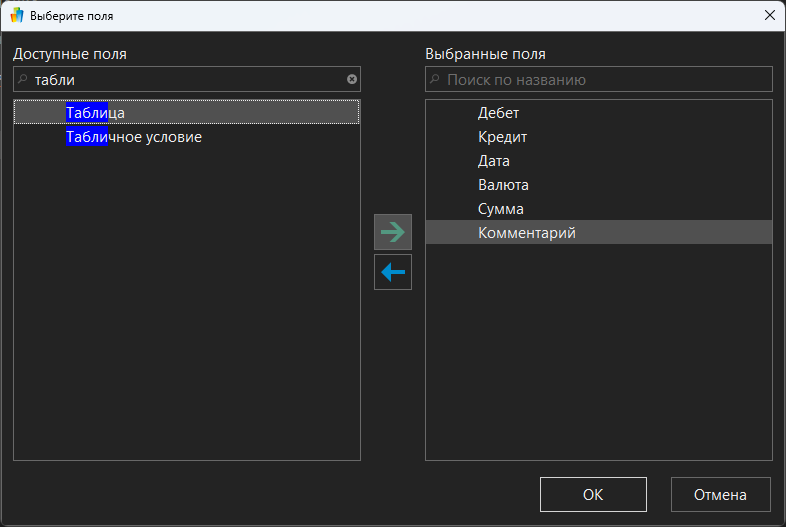
Task: Click the 'Выберите поля' title bar text
Action: click(72, 16)
